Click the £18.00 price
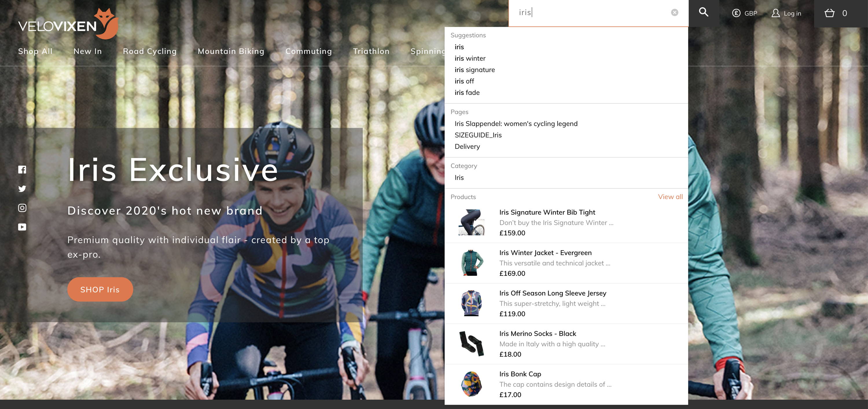The image size is (868, 409). (x=510, y=354)
